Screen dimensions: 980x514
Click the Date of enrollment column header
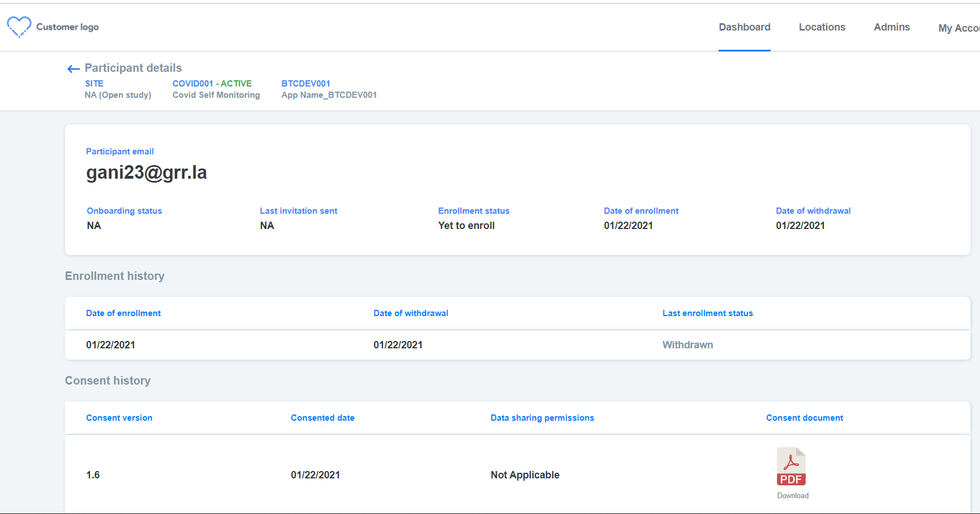[x=123, y=313]
